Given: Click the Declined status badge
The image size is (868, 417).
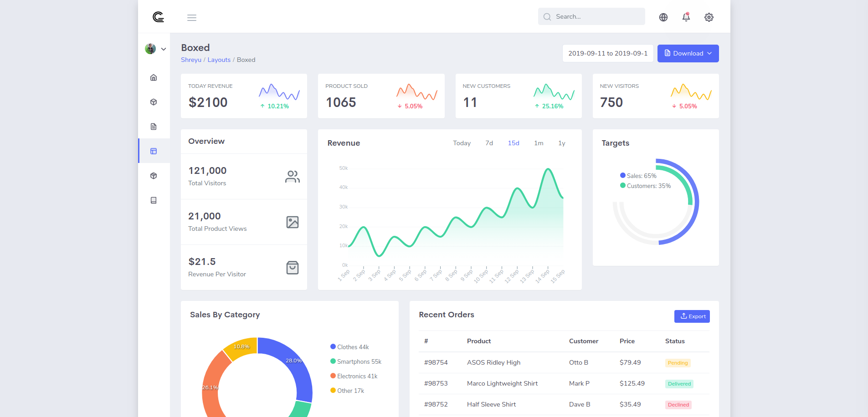Looking at the screenshot, I should pos(678,405).
